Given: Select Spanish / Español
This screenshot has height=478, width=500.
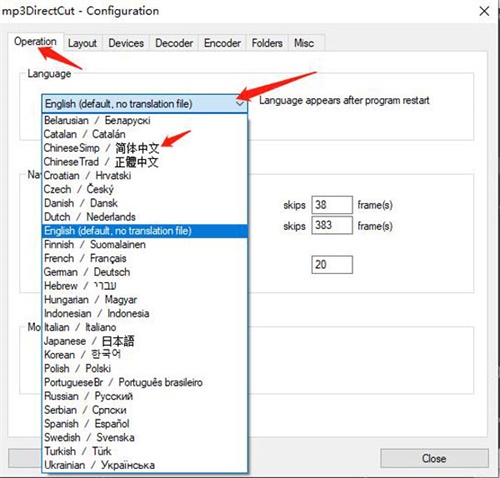Looking at the screenshot, I should 145,424.
